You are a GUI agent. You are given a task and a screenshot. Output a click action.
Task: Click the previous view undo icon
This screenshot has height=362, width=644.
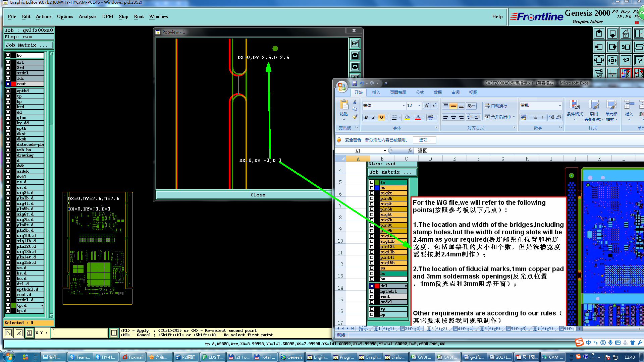click(626, 47)
